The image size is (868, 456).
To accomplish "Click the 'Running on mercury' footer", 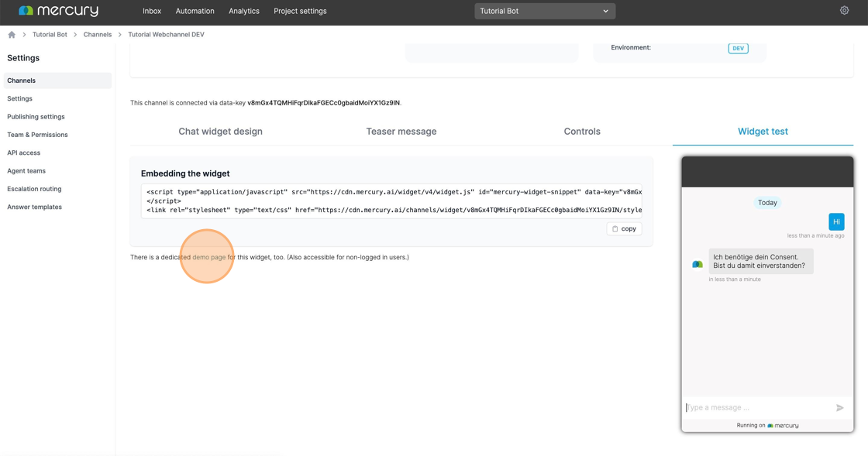I will 767,426.
